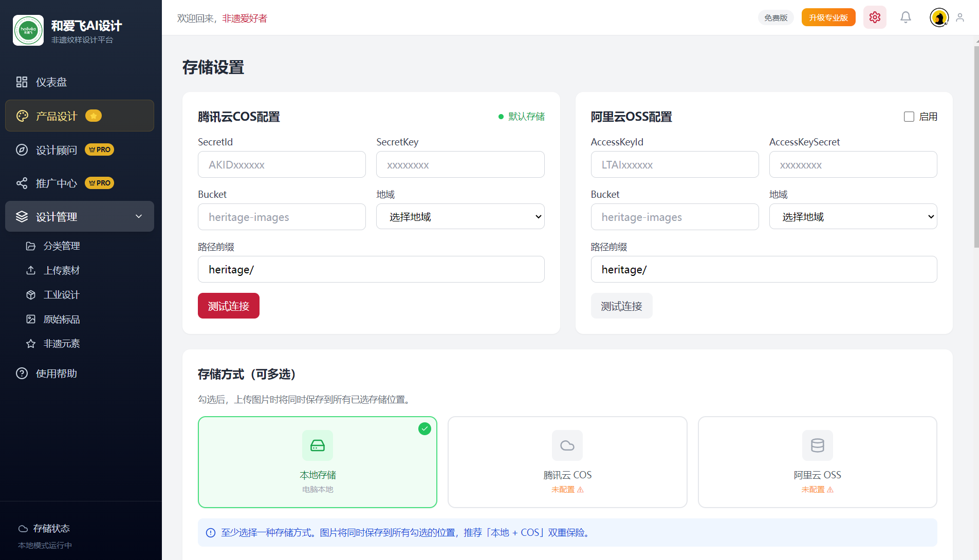
Task: Click the 未配置 warning under 腾讯云 COS
Action: (x=567, y=490)
